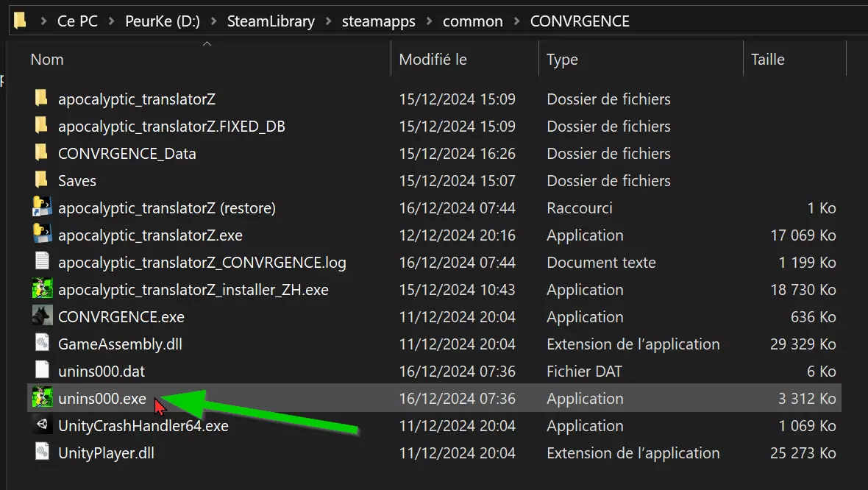Select the CONVRGENCE_Data folder name
The height and width of the screenshot is (490, 868).
click(x=127, y=153)
